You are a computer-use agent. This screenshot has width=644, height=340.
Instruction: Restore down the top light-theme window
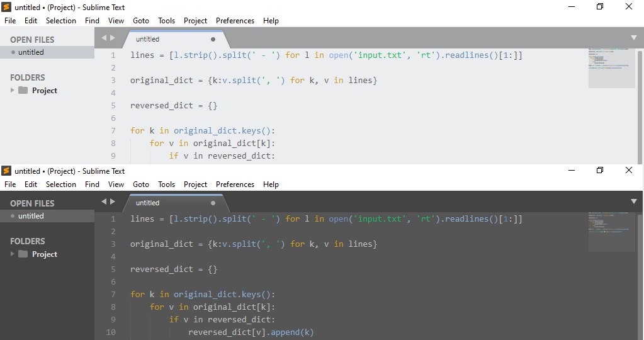pos(600,6)
